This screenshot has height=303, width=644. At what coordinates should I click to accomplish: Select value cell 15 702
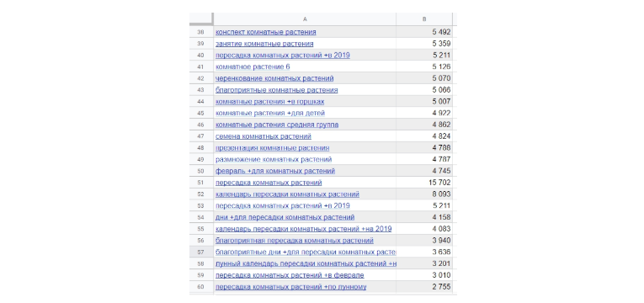(424, 183)
